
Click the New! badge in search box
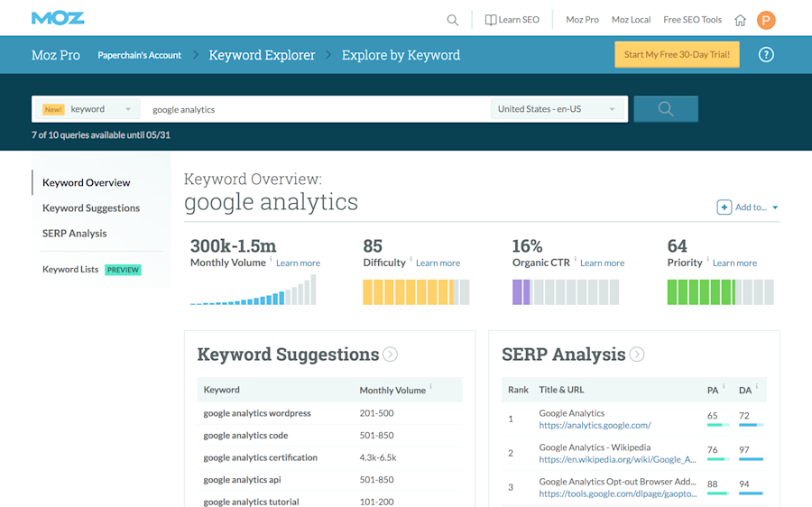53,109
